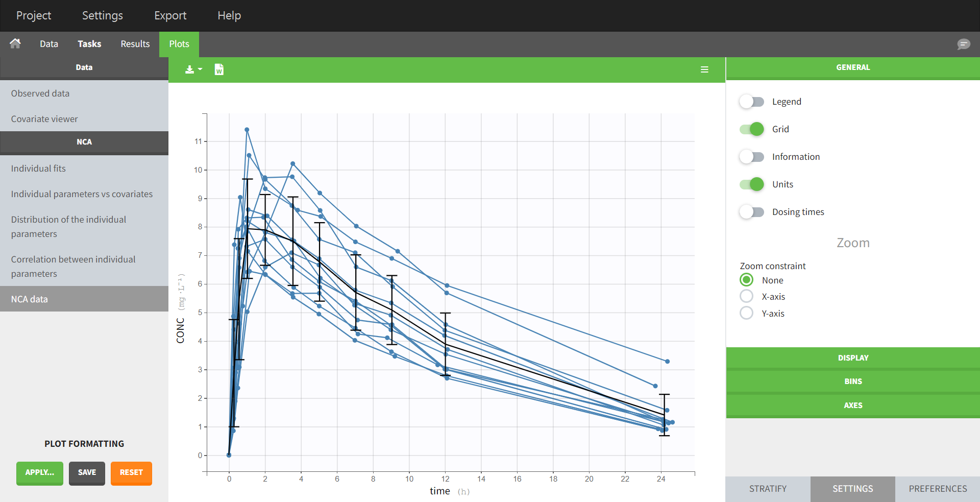Screen dimensions: 980x502
Task: Show Dosing times on plot
Action: click(751, 212)
